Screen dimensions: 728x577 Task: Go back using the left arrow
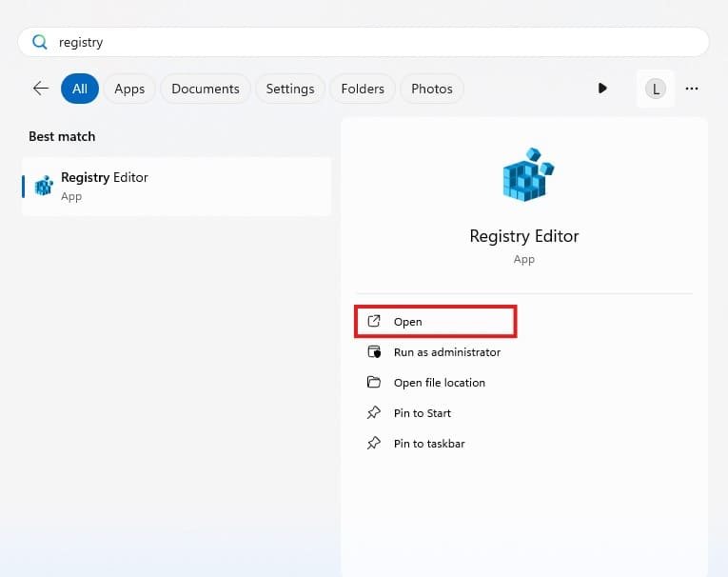41,89
